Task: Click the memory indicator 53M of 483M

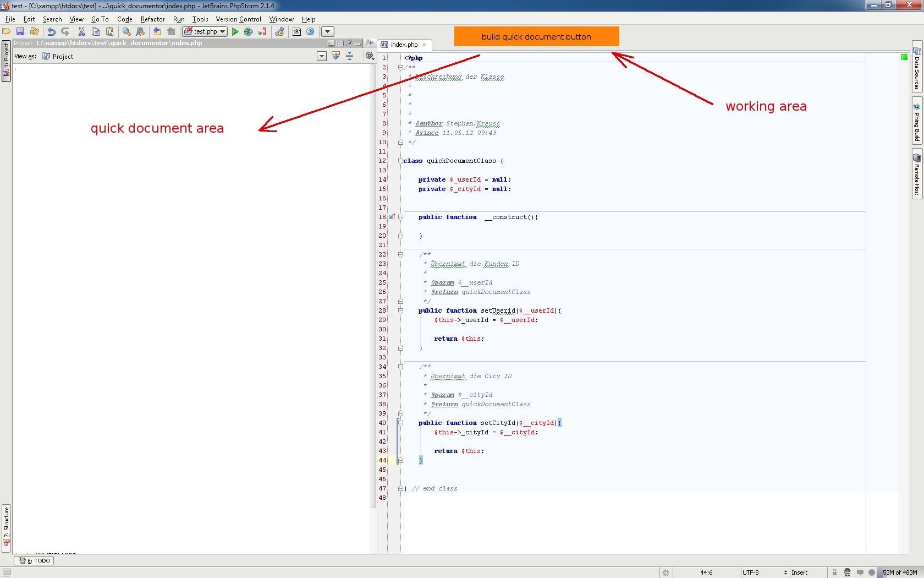Action: click(900, 572)
